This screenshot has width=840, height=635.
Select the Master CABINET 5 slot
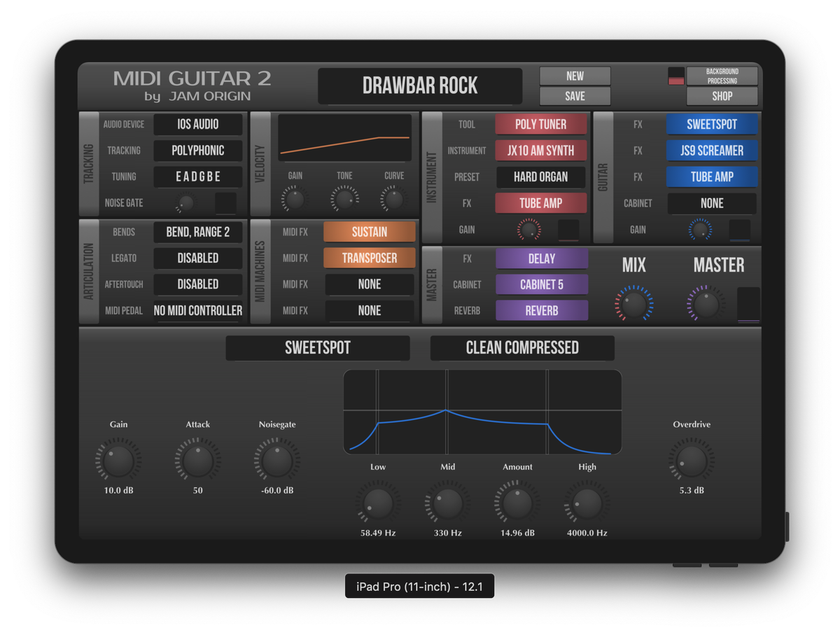[x=541, y=285]
